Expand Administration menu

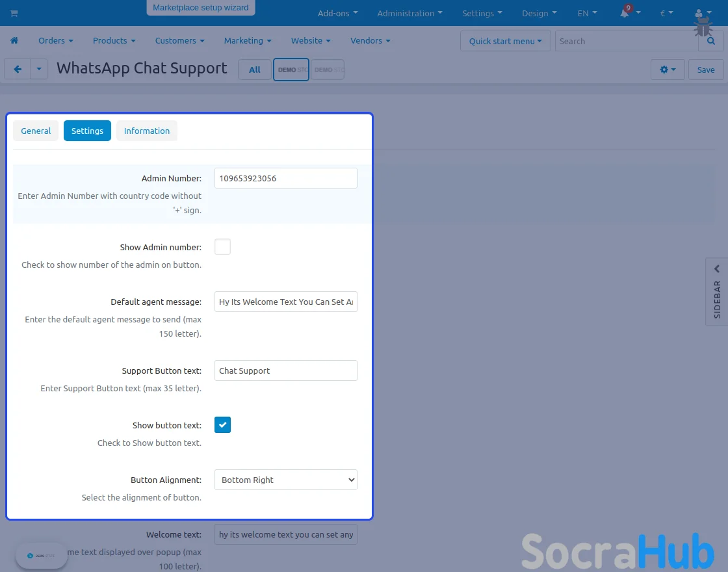tap(409, 13)
